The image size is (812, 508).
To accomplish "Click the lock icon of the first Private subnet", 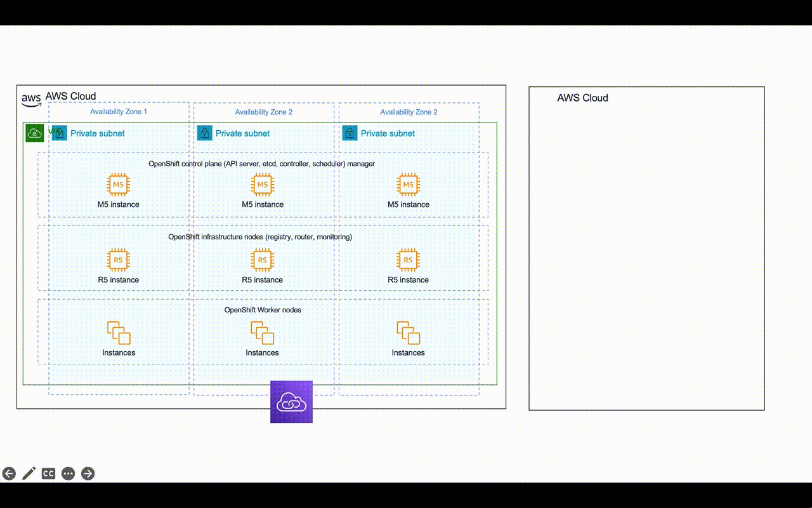I will 58,133.
